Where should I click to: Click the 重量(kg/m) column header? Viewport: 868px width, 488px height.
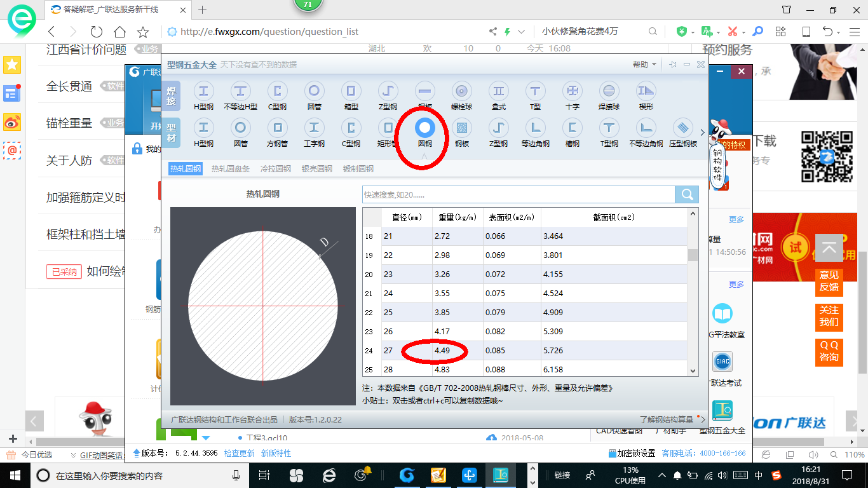pos(458,217)
